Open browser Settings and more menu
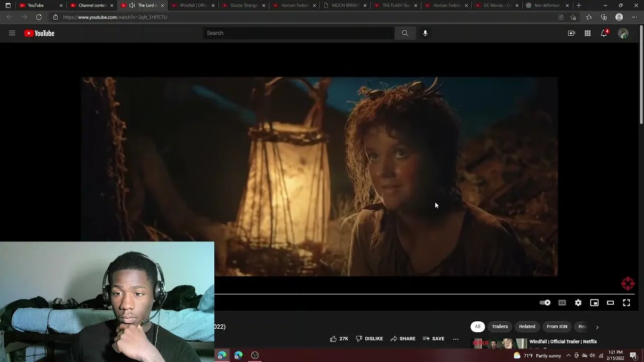 (x=634, y=17)
